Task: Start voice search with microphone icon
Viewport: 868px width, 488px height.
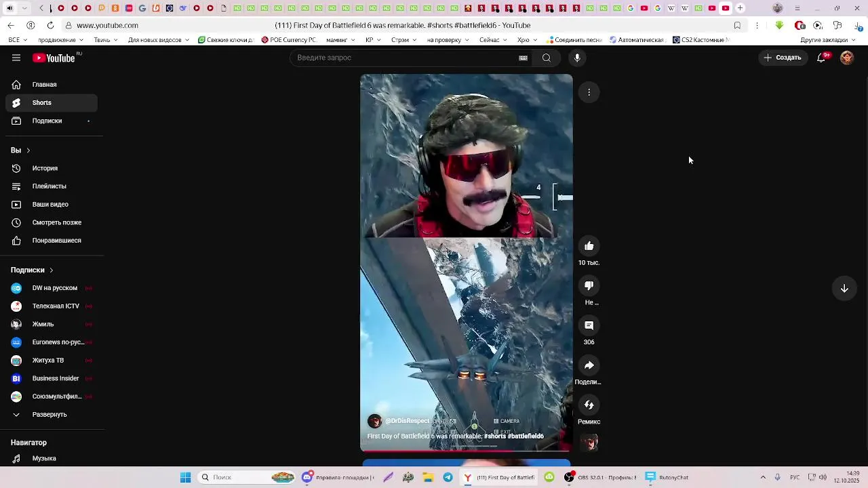Action: [577, 58]
